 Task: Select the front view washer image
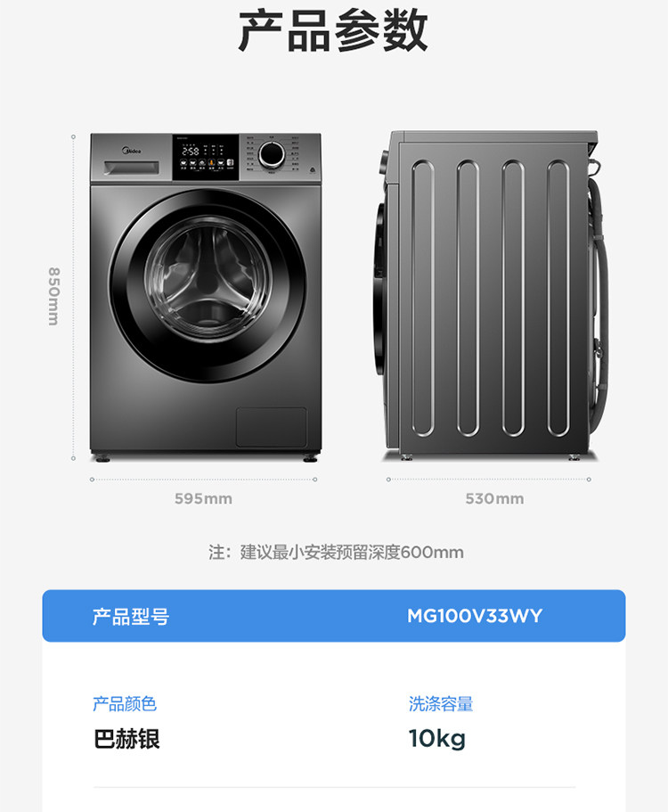(x=206, y=297)
